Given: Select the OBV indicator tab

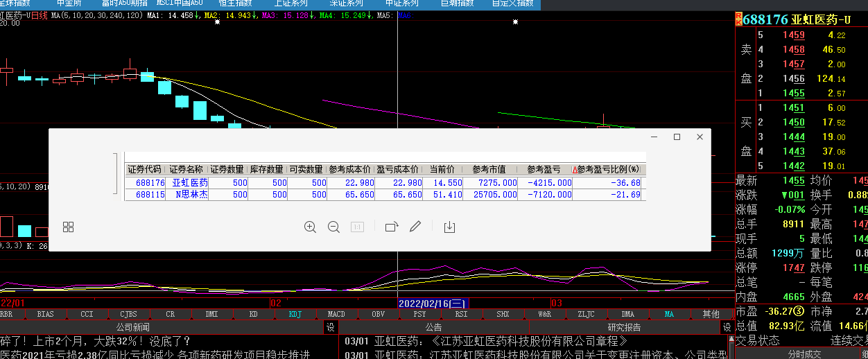Looking at the screenshot, I should click(x=378, y=314).
